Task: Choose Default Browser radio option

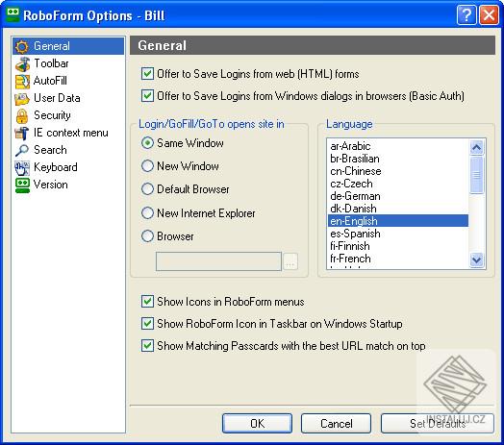Action: pyautogui.click(x=147, y=189)
